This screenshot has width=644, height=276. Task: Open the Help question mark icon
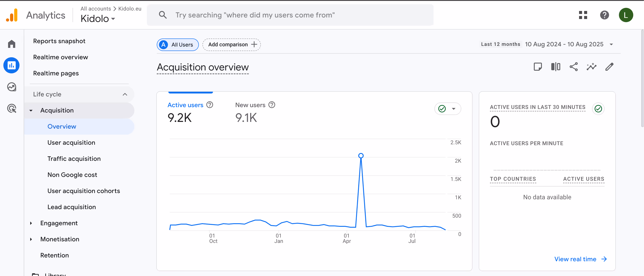point(604,15)
